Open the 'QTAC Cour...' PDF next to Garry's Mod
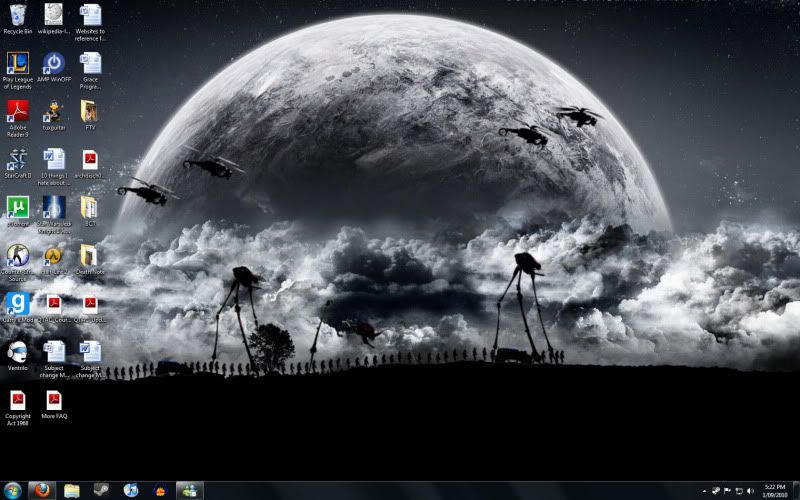The width and height of the screenshot is (800, 500). (54, 308)
